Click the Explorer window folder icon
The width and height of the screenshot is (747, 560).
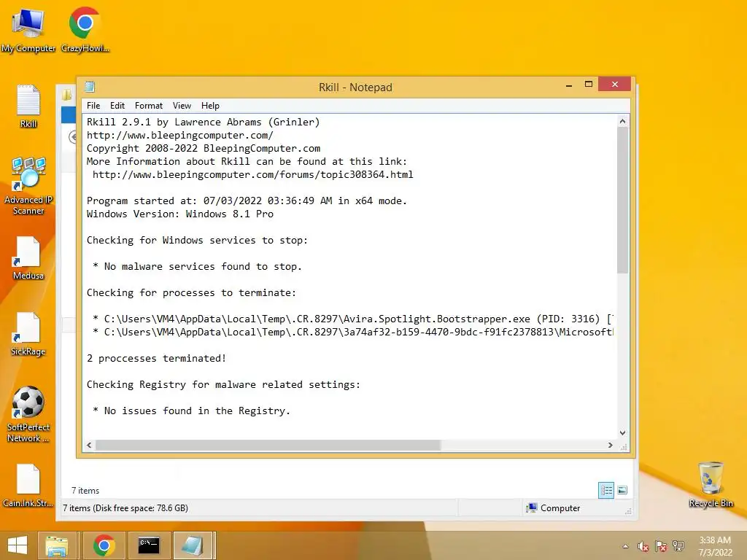click(x=66, y=94)
